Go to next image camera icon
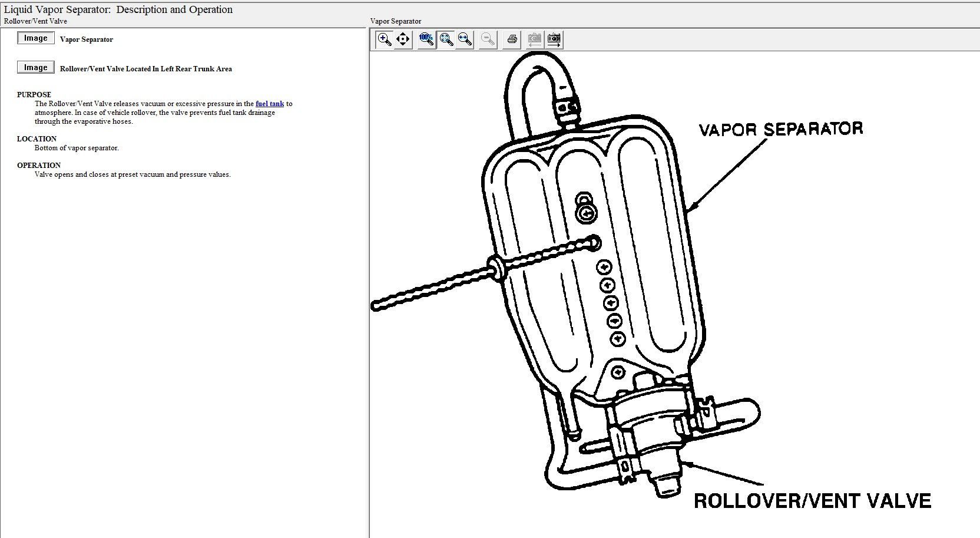 [554, 39]
